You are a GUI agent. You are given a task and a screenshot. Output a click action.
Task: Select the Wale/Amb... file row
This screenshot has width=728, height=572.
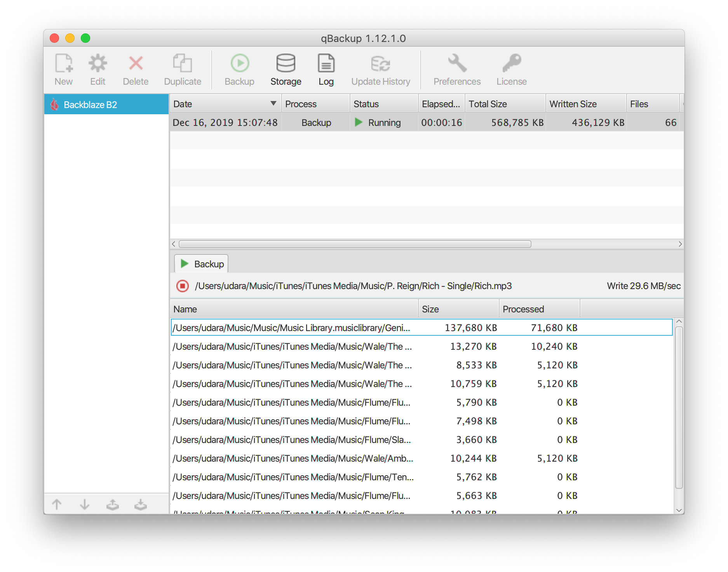point(421,458)
